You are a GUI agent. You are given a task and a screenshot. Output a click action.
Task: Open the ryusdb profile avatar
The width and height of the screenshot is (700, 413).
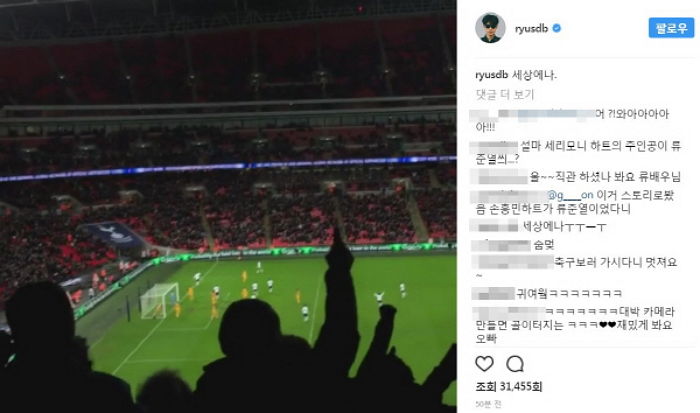(490, 28)
